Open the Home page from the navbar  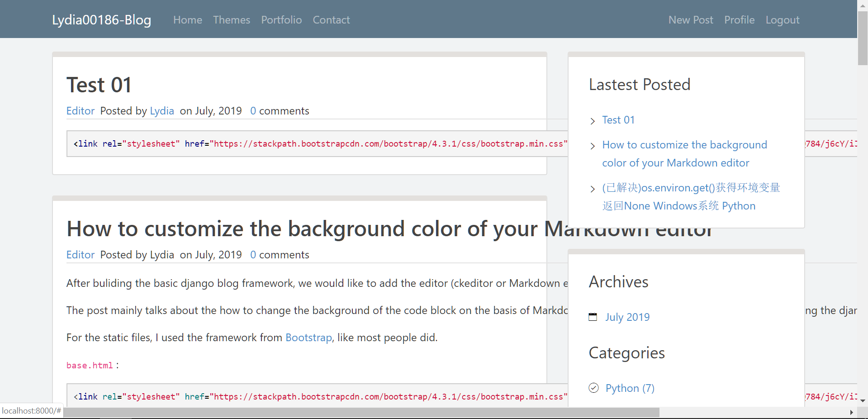pos(187,20)
